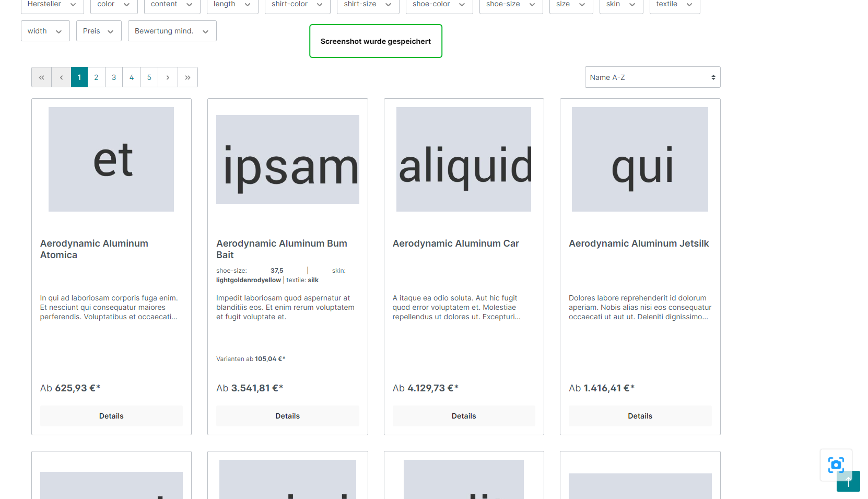Open the Name A-Z sorting select
Image resolution: width=868 pixels, height=499 pixels.
click(653, 77)
